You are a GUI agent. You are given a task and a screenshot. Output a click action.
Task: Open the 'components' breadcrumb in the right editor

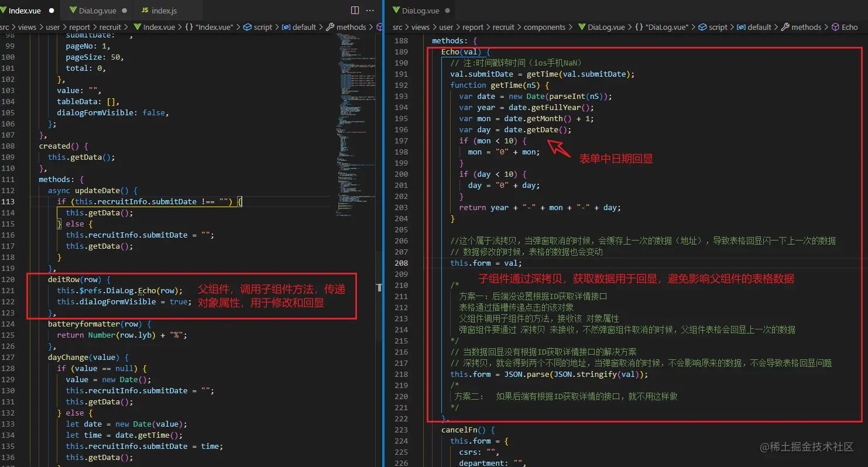(544, 27)
